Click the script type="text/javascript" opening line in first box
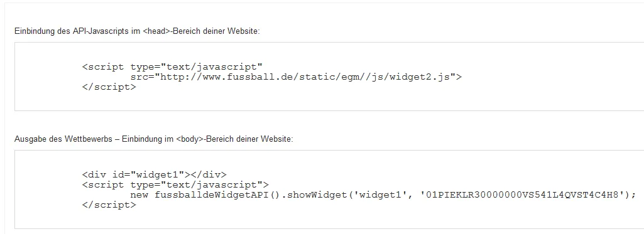This screenshot has height=234, width=644. coord(172,66)
